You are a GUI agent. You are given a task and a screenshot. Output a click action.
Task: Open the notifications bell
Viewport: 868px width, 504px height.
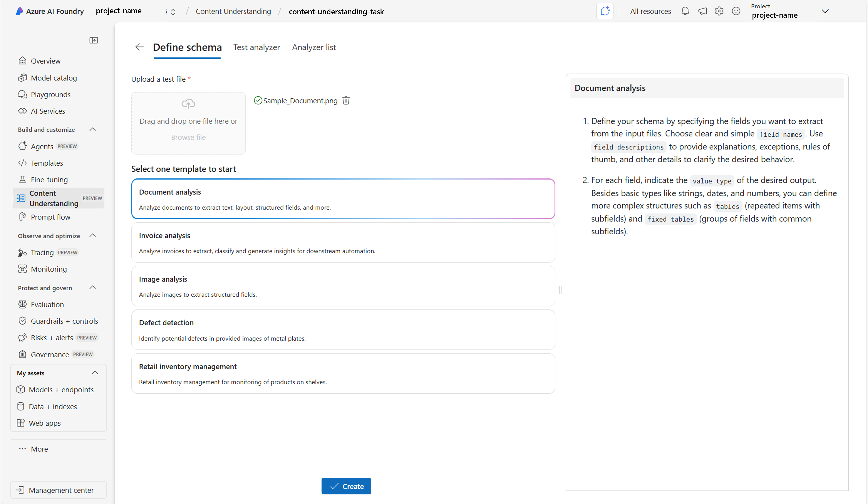coord(685,11)
